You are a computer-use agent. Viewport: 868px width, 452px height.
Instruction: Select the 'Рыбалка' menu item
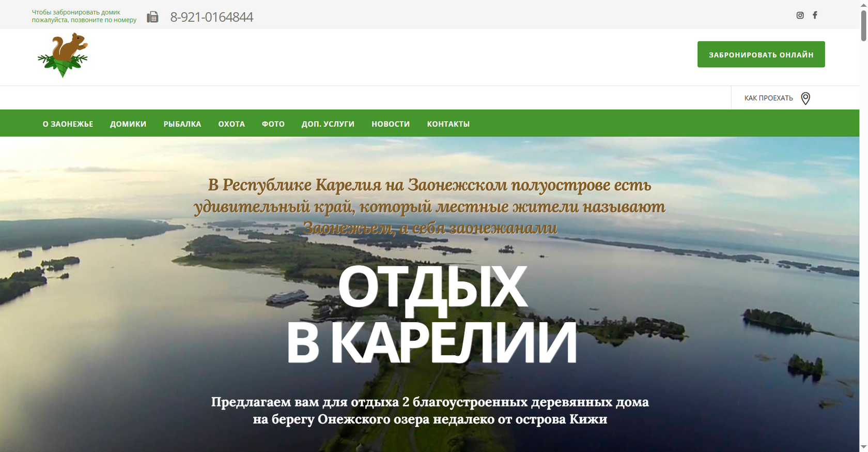(x=182, y=124)
